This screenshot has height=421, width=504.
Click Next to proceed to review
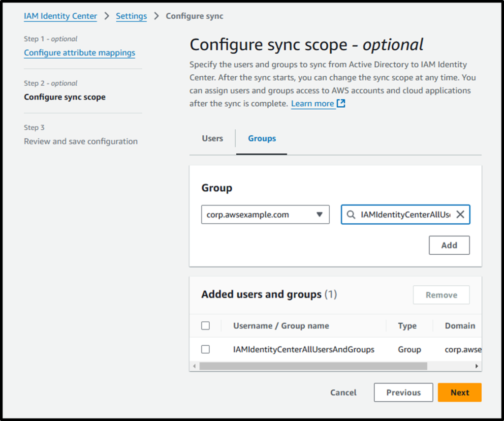[x=459, y=392]
